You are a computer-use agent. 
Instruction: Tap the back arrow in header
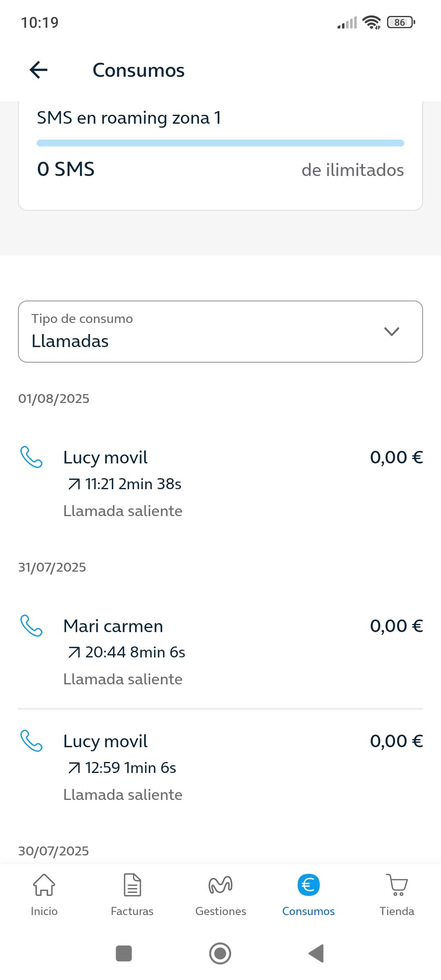[x=39, y=70]
